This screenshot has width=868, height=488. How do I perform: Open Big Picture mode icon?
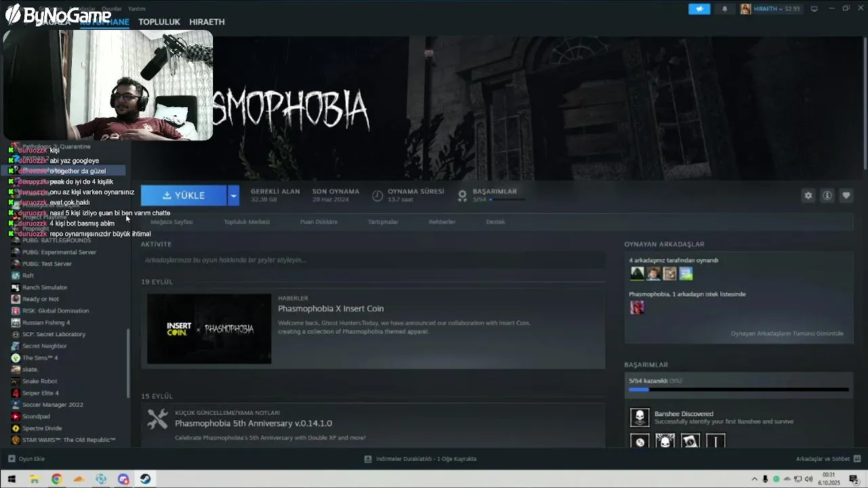814,9
